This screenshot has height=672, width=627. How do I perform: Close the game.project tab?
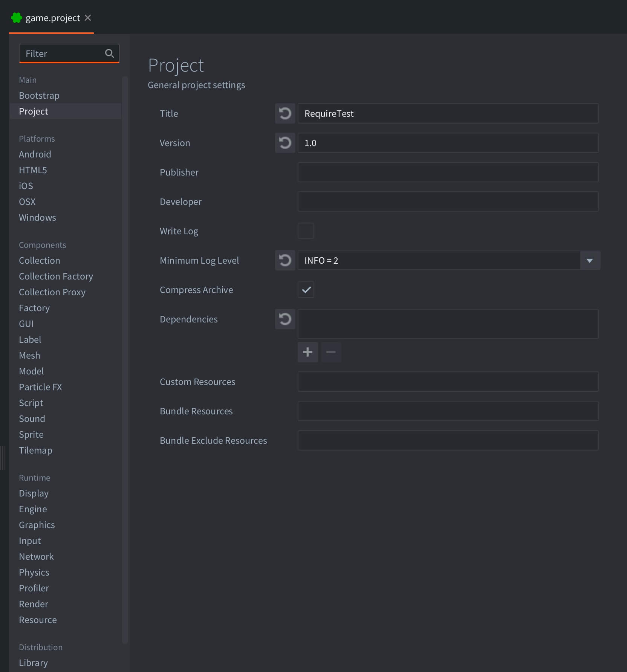pos(88,17)
